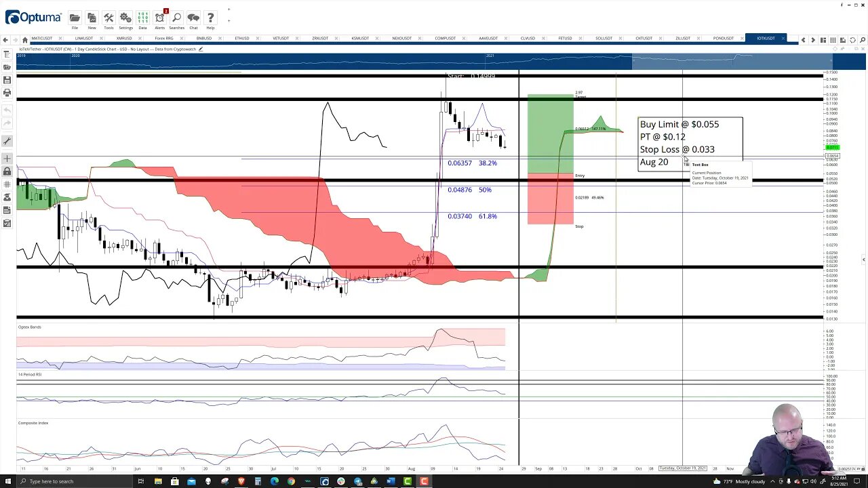The width and height of the screenshot is (868, 488).
Task: Open the Brave browser taskbar icon
Action: pos(241,481)
